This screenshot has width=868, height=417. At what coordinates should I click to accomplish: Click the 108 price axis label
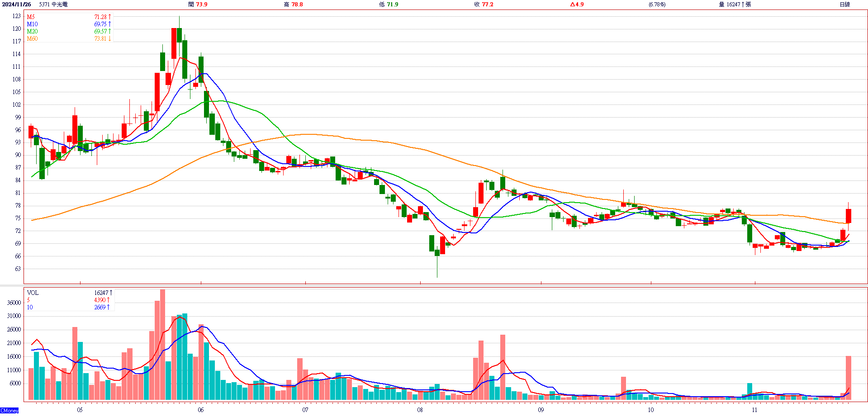16,80
